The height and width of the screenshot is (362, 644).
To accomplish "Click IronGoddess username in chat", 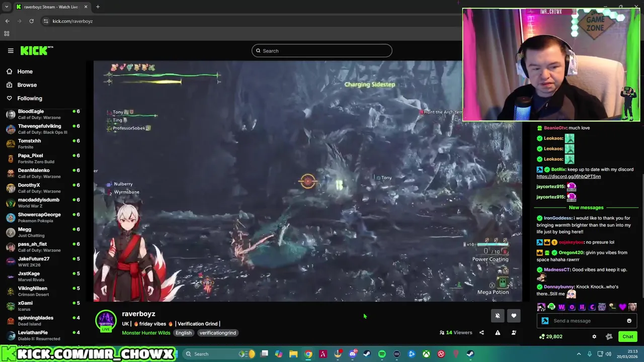I will (558, 218).
